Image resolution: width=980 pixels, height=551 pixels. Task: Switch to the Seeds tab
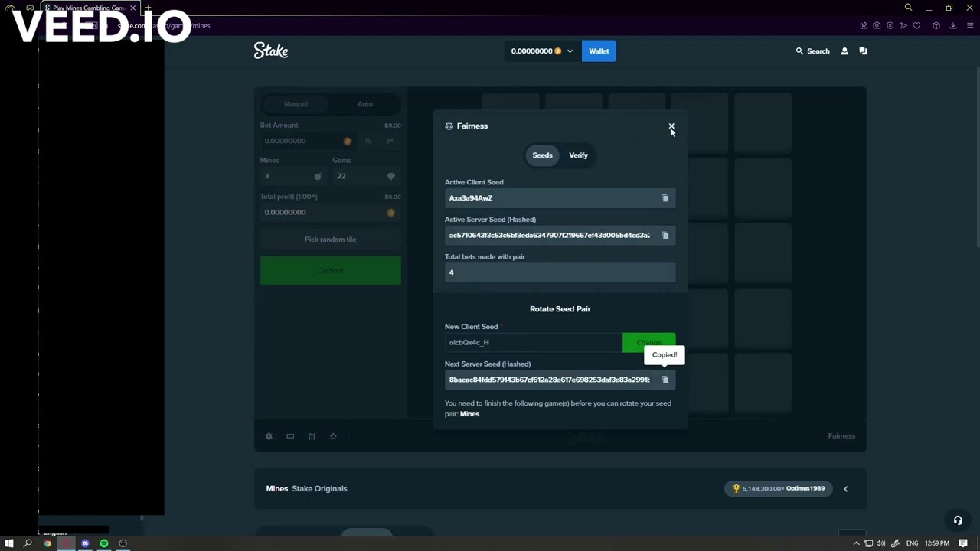pos(542,155)
